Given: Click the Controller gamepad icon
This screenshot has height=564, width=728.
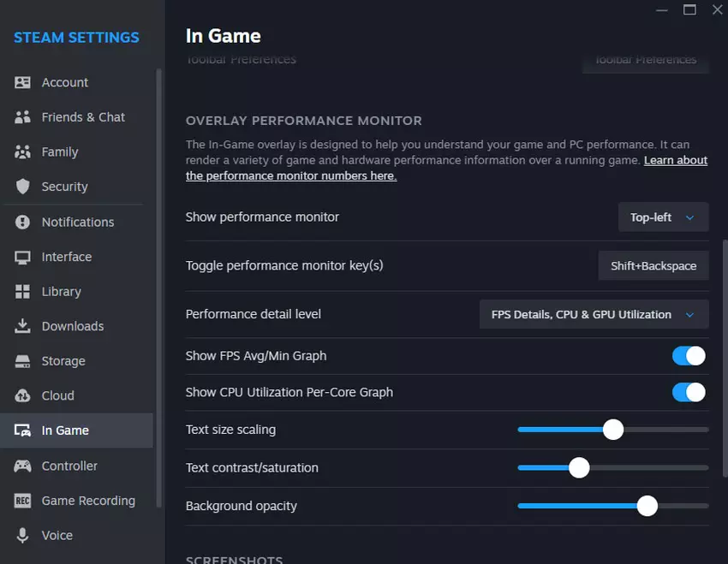Looking at the screenshot, I should click(24, 466).
